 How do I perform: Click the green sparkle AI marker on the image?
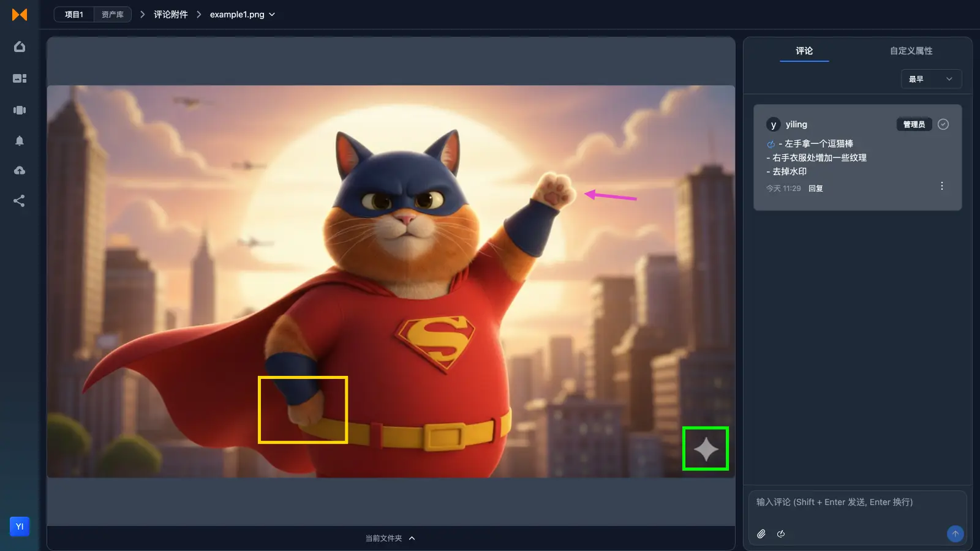705,448
